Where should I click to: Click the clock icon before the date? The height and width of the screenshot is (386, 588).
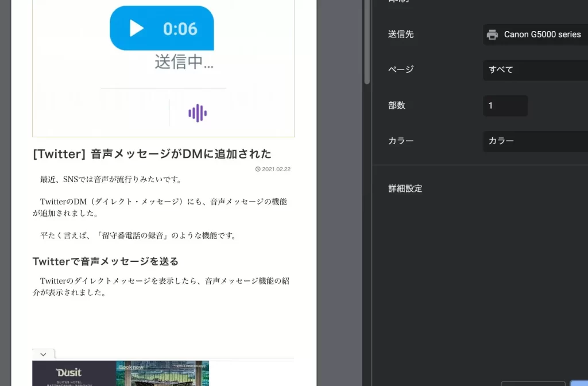(258, 169)
